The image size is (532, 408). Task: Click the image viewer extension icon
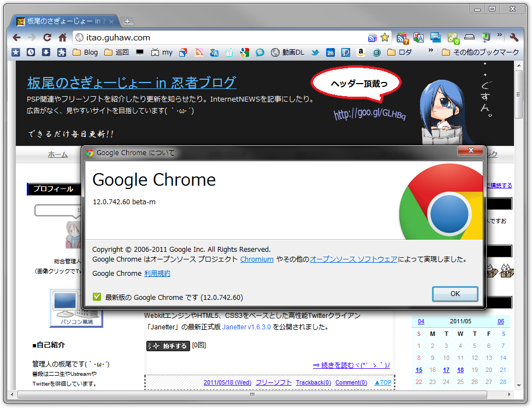click(x=435, y=38)
